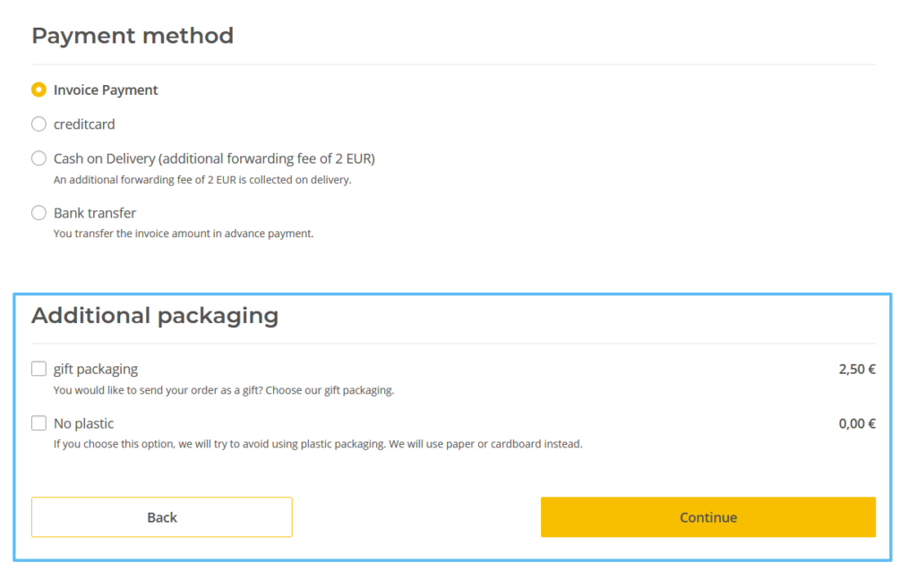Click the "No plastic" label text
Image resolution: width=917 pixels, height=588 pixels.
[x=84, y=423]
